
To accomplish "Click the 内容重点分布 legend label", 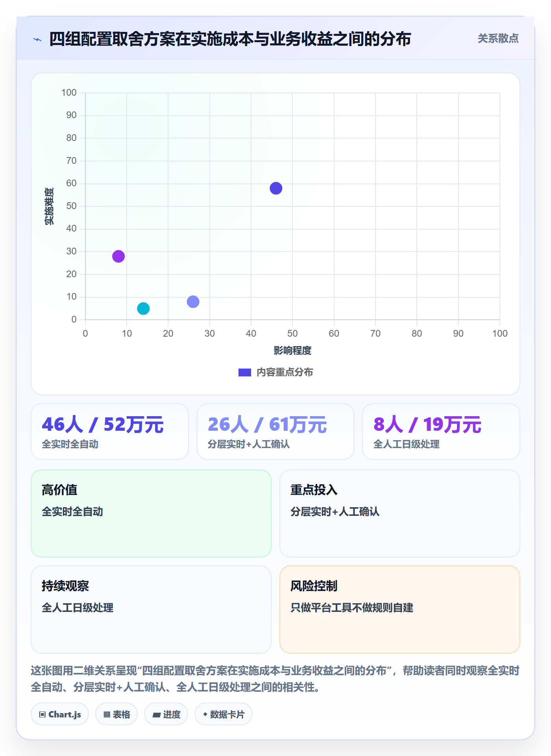I will pos(285,372).
